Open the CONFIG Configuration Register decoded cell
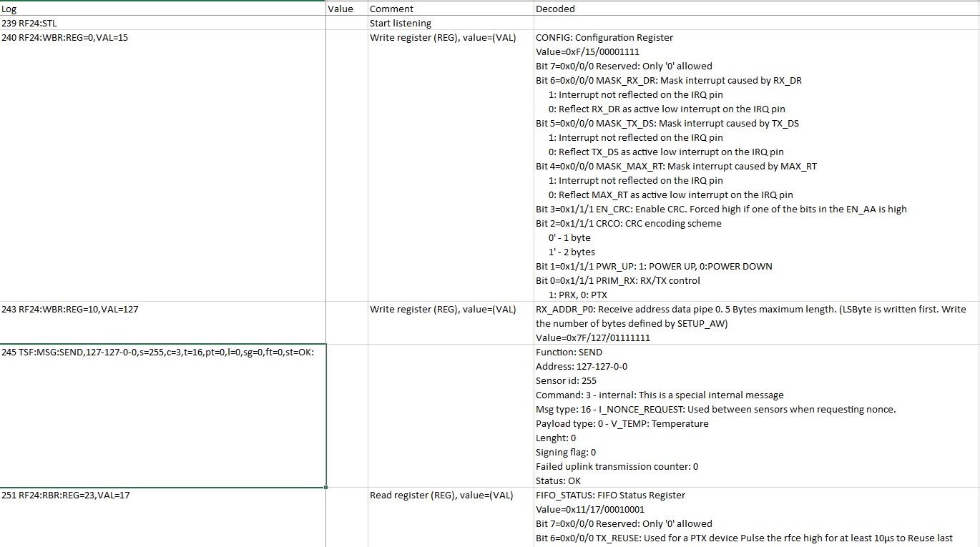This screenshot has height=547, width=980. (755, 166)
